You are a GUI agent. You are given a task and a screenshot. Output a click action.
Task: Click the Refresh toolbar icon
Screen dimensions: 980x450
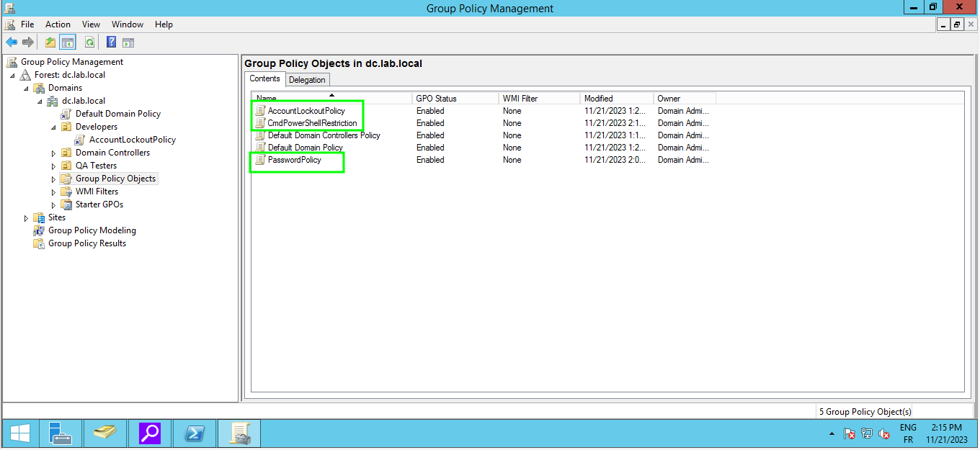[x=89, y=42]
